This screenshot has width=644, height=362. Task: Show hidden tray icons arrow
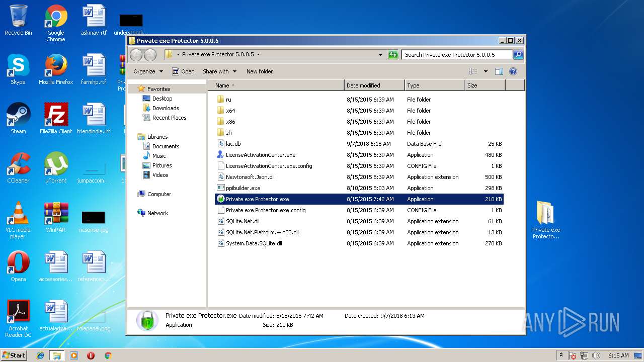pyautogui.click(x=561, y=355)
